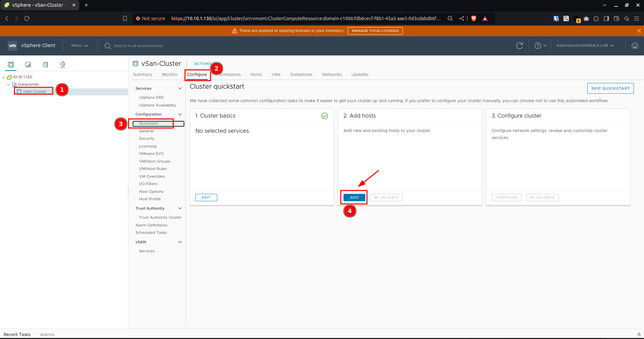
Task: Open the Menu dropdown in vSphere header
Action: (80, 45)
